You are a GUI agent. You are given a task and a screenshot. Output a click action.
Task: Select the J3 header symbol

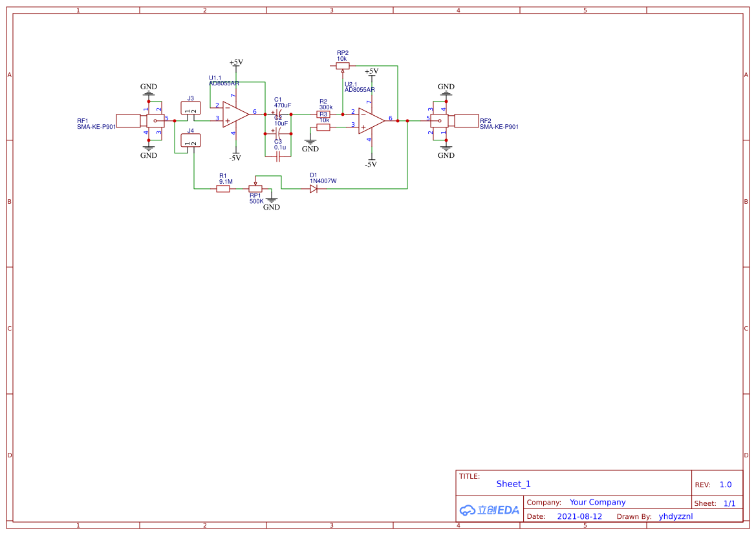(190, 108)
